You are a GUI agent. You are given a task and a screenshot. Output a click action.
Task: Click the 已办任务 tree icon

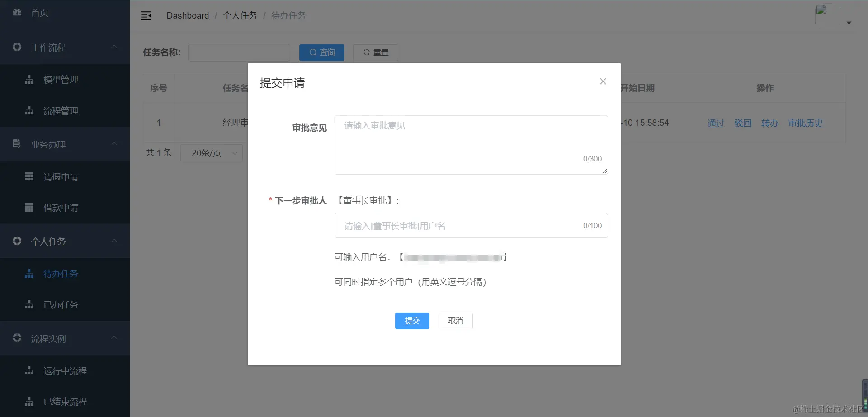coord(29,305)
